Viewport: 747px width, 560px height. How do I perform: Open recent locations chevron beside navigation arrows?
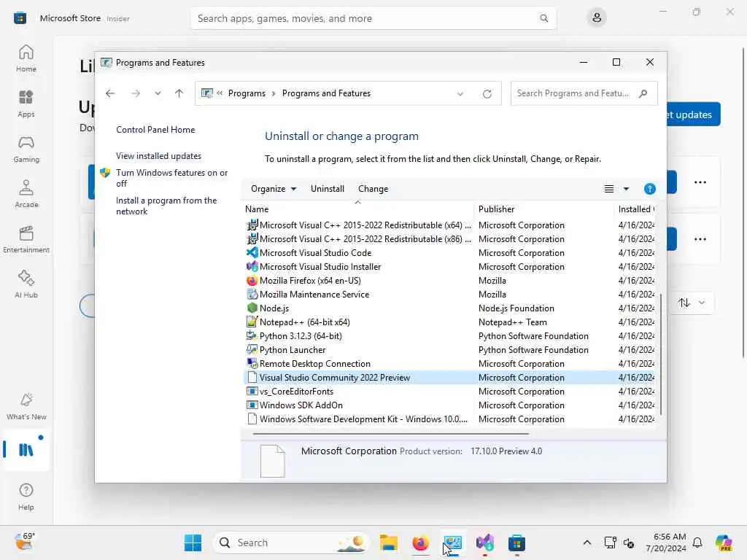pos(158,93)
